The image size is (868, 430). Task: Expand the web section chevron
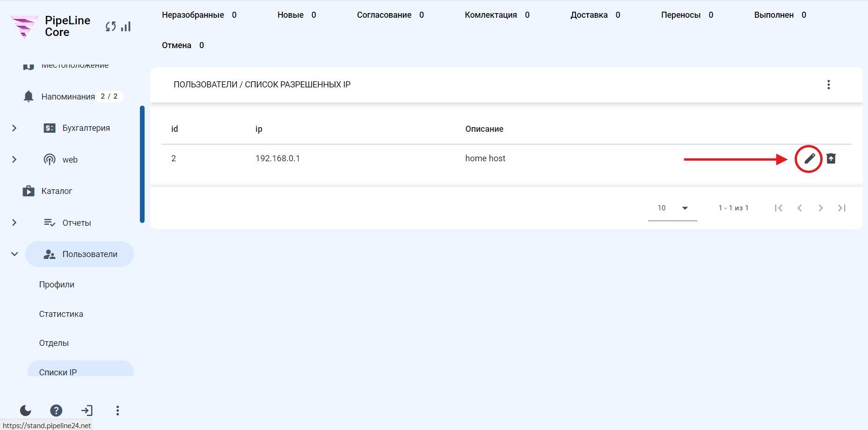(14, 159)
